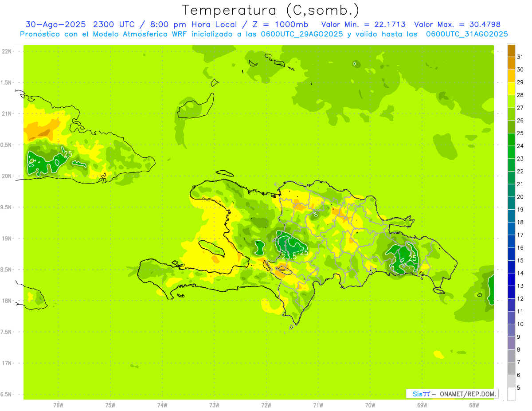Click the '76W' longitude label
This screenshot has height=411, width=532.
(x=58, y=405)
